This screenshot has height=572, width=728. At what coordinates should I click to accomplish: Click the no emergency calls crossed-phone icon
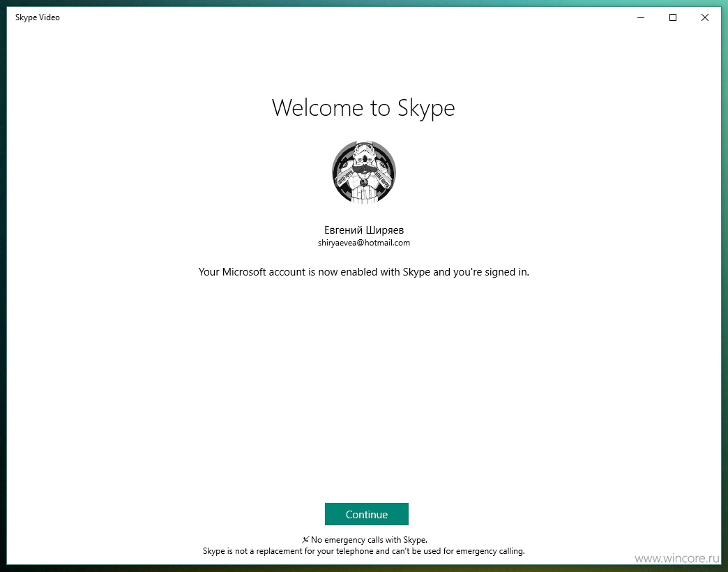pos(305,539)
